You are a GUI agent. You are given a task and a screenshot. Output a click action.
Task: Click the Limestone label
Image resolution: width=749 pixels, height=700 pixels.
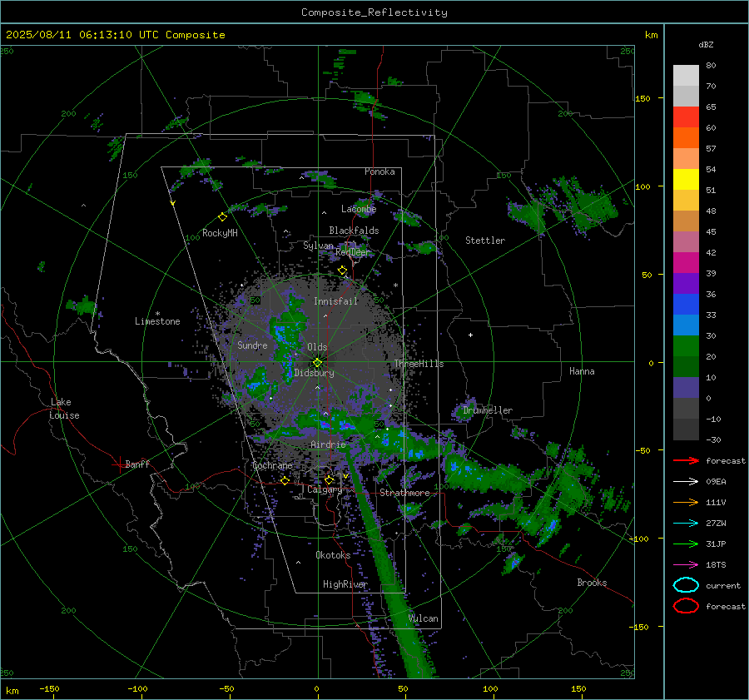click(x=157, y=321)
